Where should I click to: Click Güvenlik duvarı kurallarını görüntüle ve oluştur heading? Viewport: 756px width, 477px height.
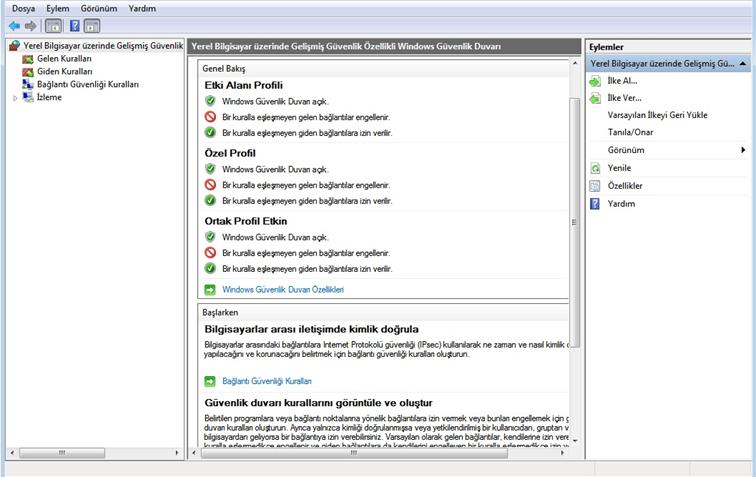tap(318, 403)
